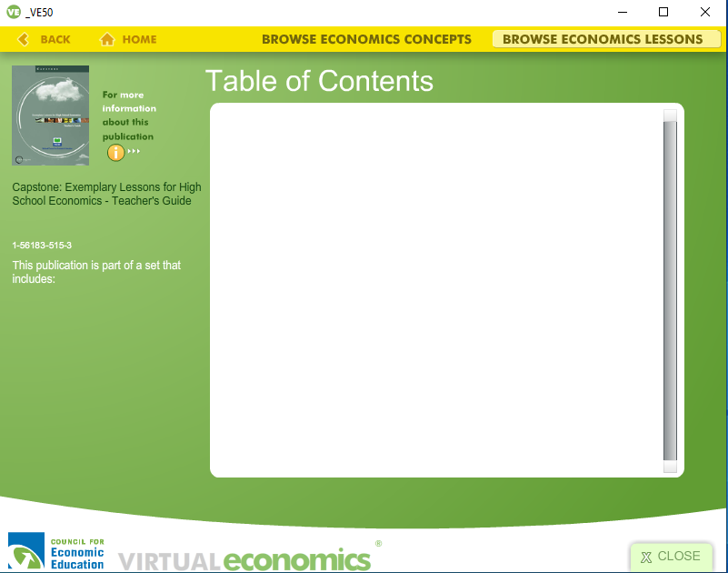Click inside the empty Table of Contents pane
Screen dimensions: 728x573
[436, 289]
